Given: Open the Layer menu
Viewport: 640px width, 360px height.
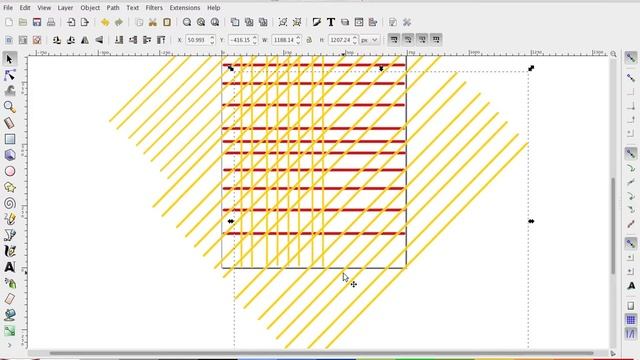Looking at the screenshot, I should (65, 8).
